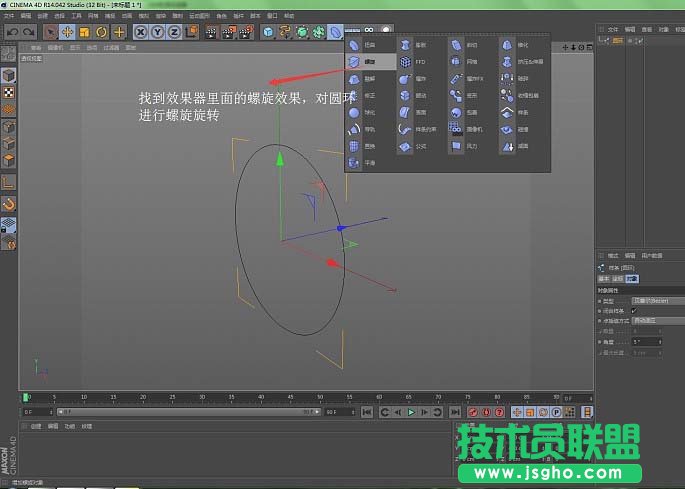The image size is (685, 489).
Task: Jump to the end of the animation
Action: point(455,412)
